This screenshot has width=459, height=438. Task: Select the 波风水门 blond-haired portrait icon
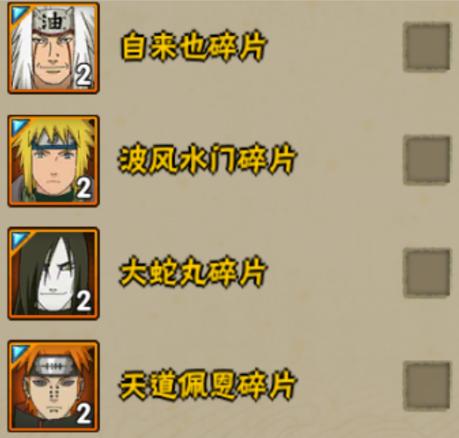pos(53,161)
